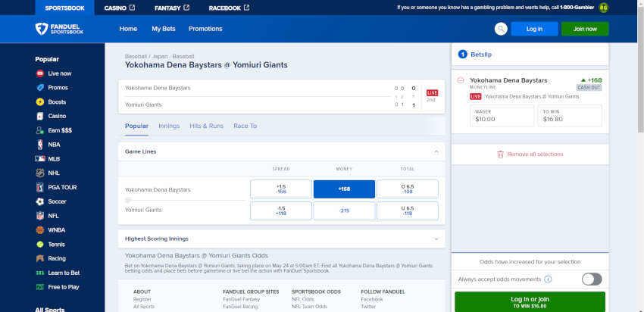Viewport: 644px width, 312px height.
Task: Open NFL Odds footer link
Action: (x=303, y=299)
